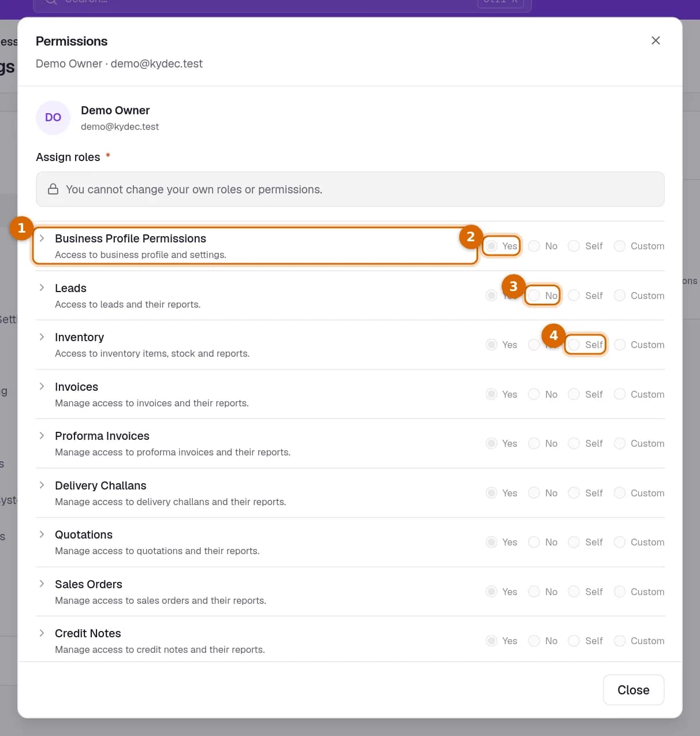Screen dimensions: 700x736
Task: Select Custom for Business Profile Permissions
Action: click(620, 246)
